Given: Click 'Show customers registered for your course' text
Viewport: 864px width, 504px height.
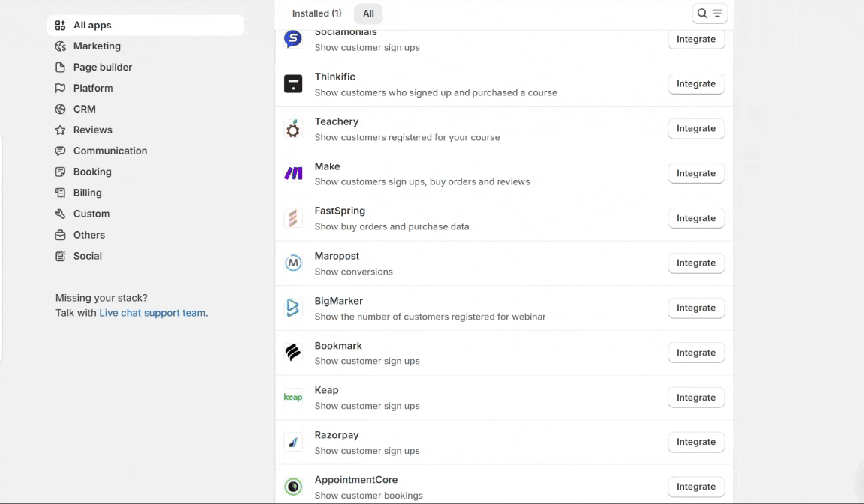Looking at the screenshot, I should (407, 138).
